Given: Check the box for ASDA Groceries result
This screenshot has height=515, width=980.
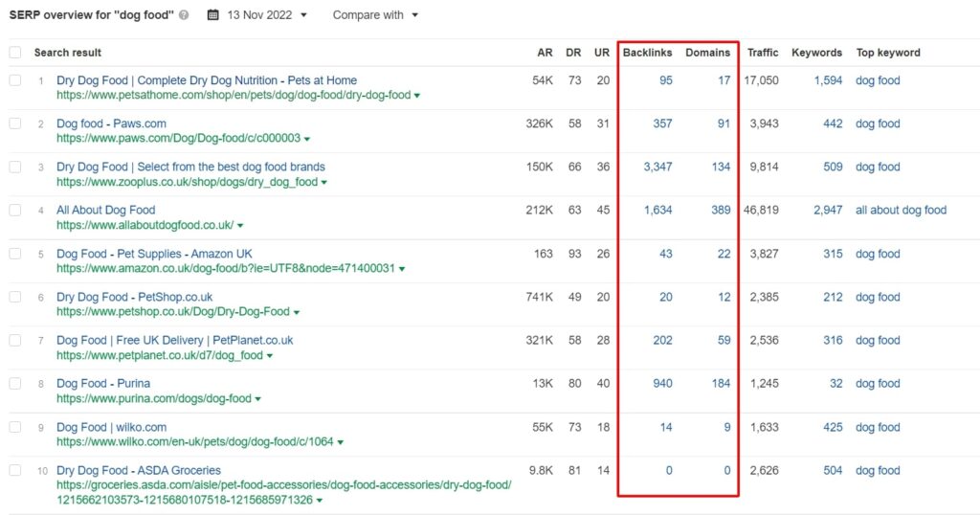Looking at the screenshot, I should pyautogui.click(x=15, y=470).
